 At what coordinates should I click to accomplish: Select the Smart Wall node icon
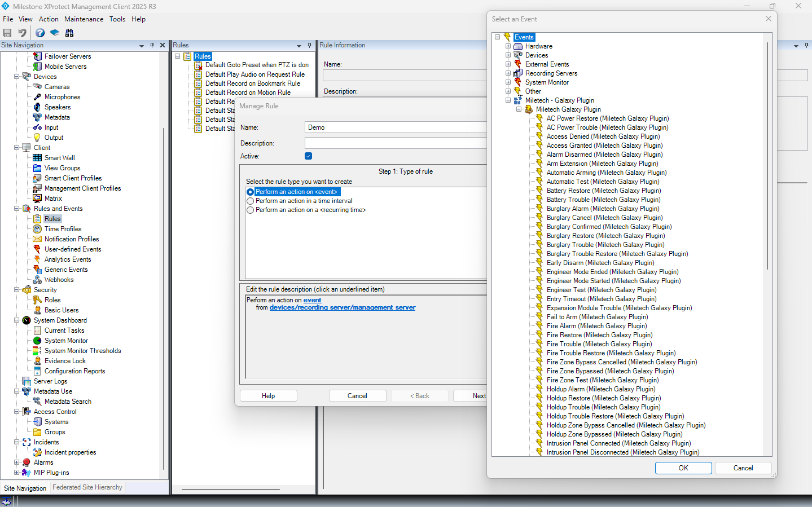37,158
